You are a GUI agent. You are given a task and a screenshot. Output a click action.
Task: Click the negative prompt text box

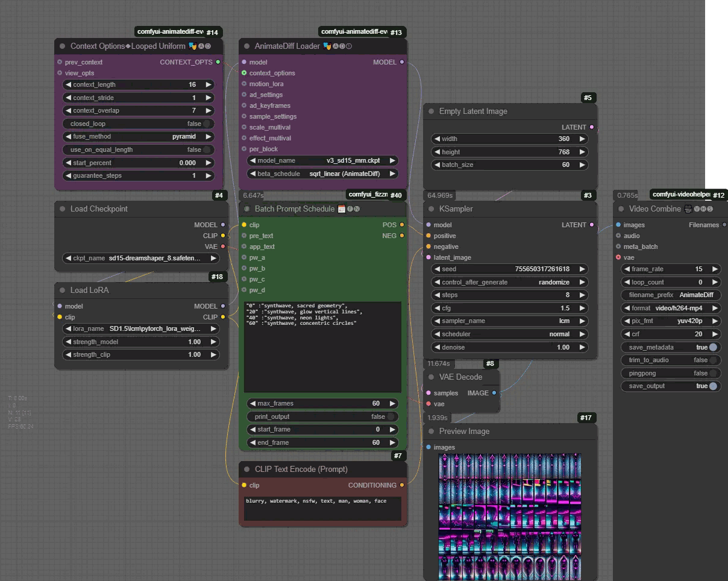(322, 508)
